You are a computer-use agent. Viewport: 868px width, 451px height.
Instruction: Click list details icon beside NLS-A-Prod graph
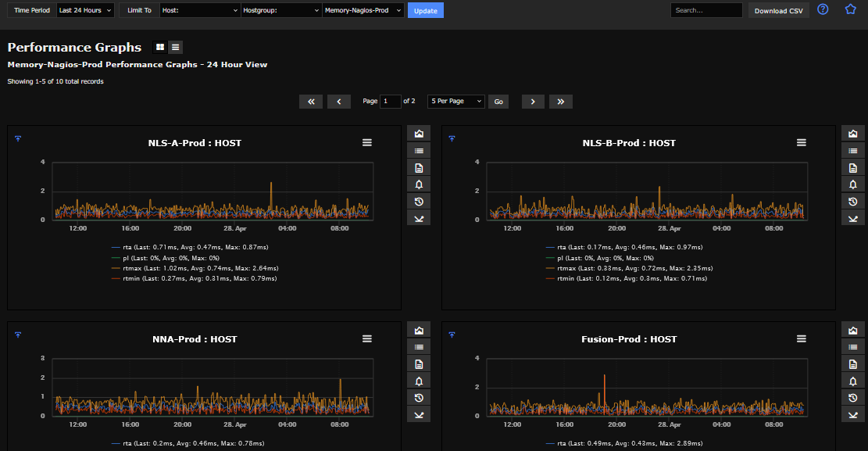[x=419, y=151]
